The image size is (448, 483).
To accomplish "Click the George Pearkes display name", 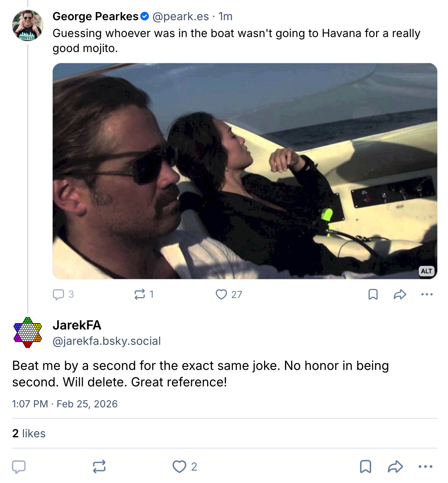I will pos(96,16).
